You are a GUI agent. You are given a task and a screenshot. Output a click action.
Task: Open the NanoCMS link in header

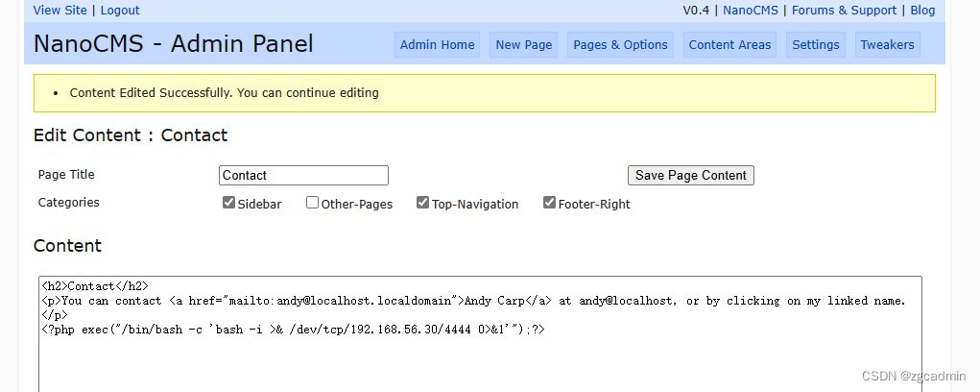[x=751, y=10]
